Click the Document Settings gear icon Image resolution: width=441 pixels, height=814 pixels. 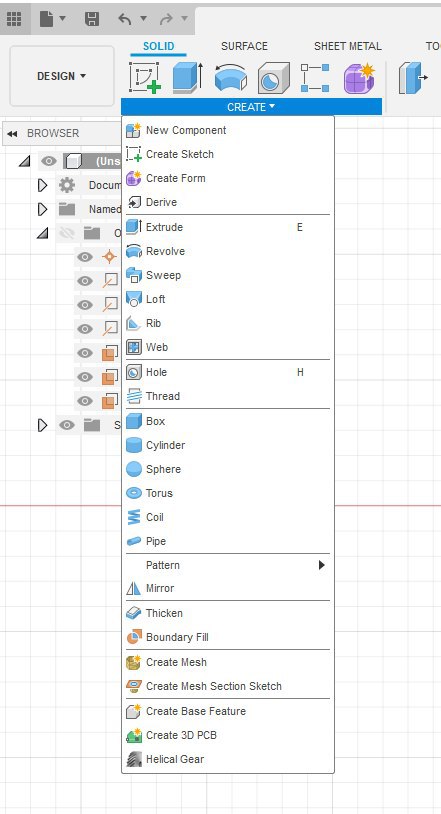(66, 185)
